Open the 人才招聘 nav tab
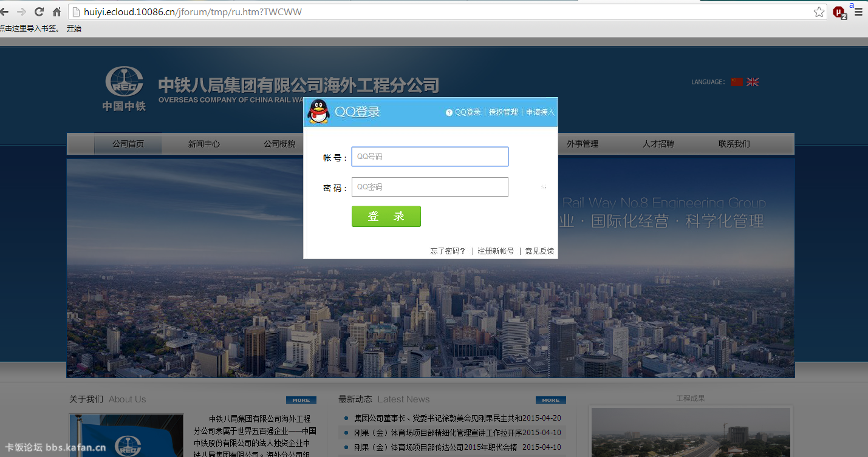This screenshot has height=457, width=868. [x=658, y=144]
